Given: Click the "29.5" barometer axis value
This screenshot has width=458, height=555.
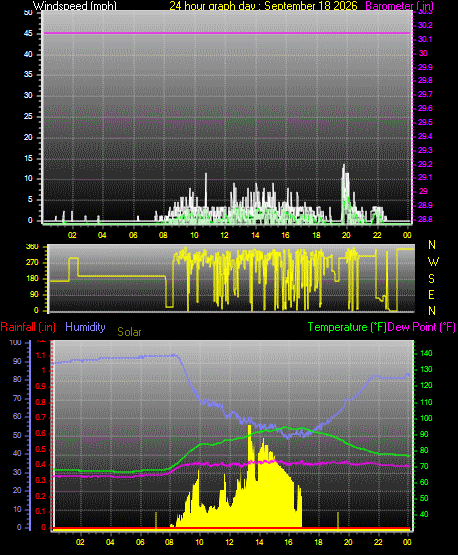Looking at the screenshot, I should [425, 122].
